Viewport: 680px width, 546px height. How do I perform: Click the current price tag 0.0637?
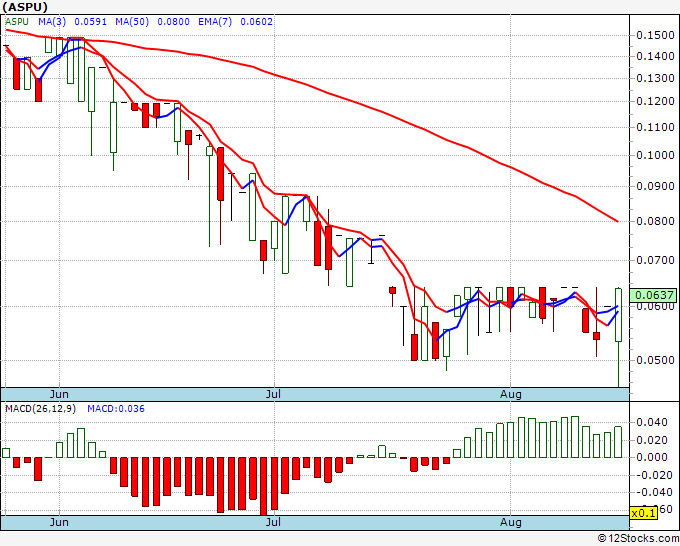(654, 295)
